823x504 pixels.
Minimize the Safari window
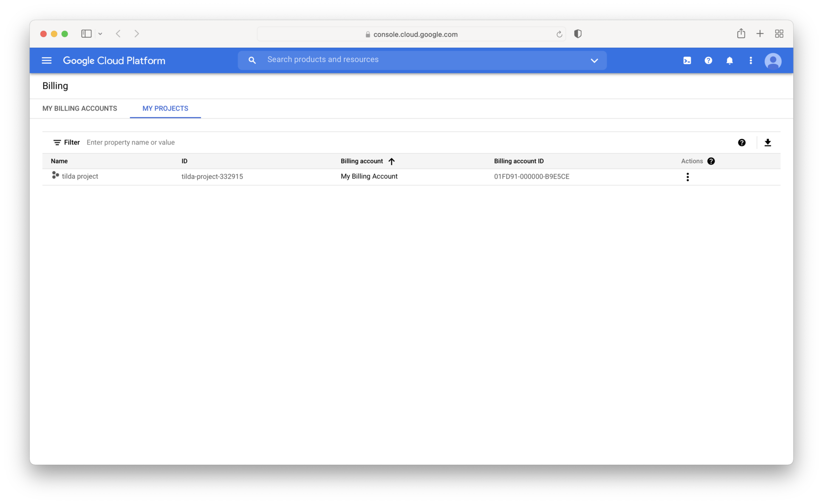(x=54, y=34)
